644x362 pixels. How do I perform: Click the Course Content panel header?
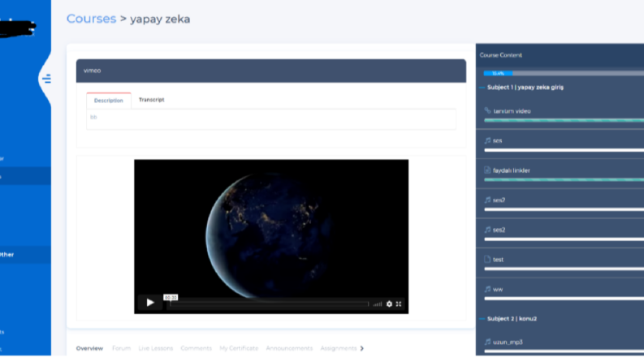560,55
